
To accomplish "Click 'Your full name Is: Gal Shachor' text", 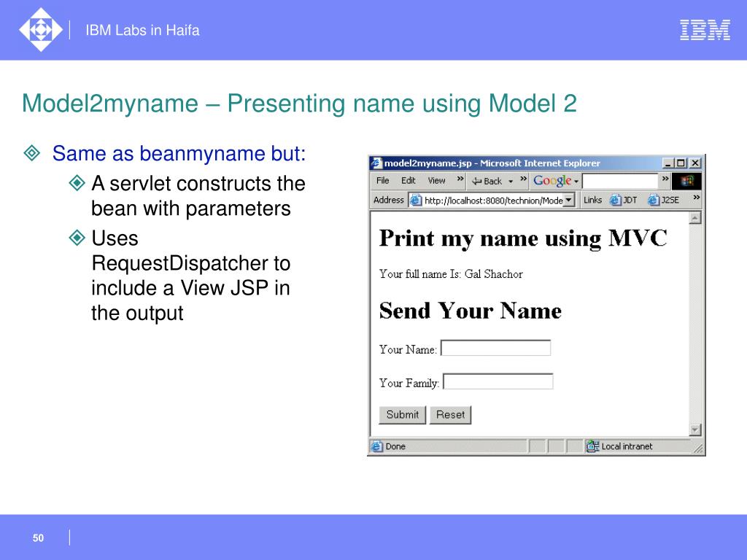I will [x=451, y=274].
